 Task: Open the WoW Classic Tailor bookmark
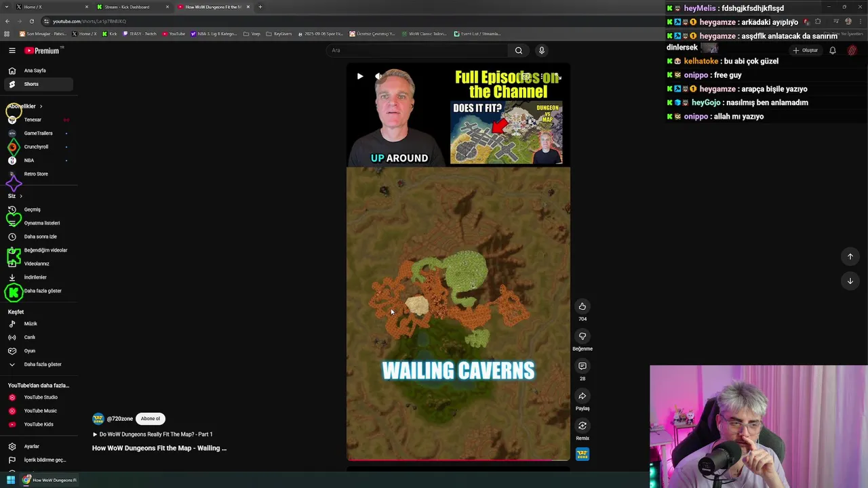(x=424, y=34)
